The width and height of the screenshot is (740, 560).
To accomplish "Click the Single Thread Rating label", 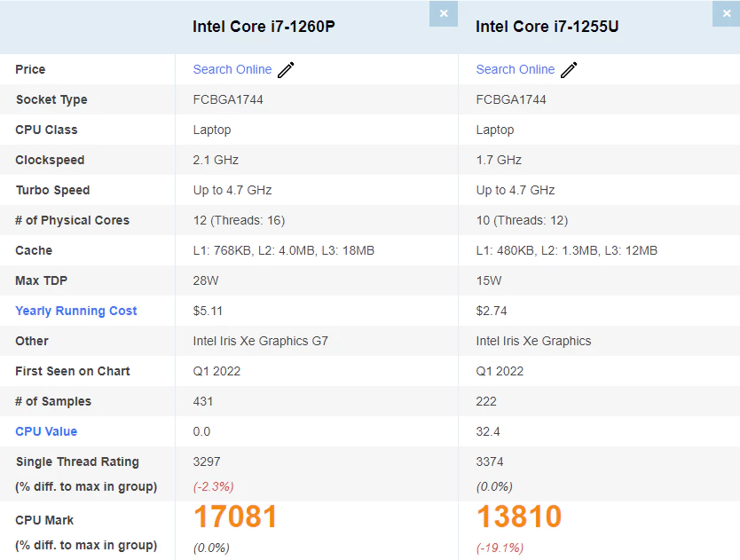I will coord(77,461).
